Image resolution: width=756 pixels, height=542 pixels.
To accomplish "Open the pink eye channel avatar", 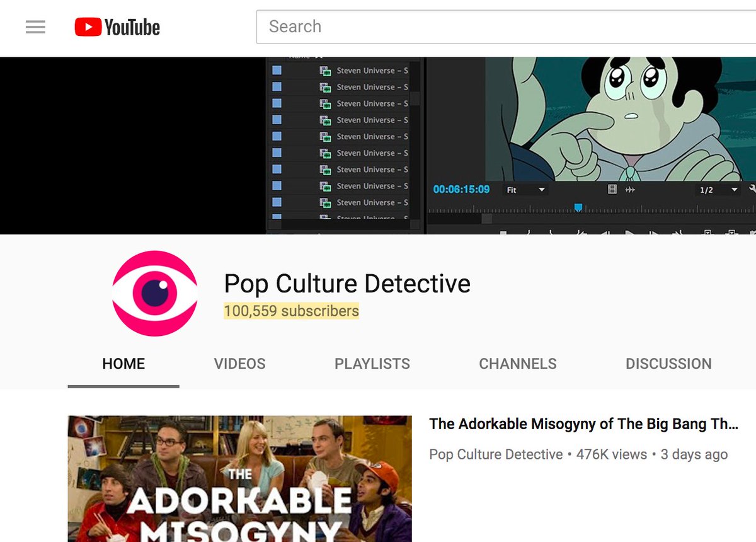I will (x=155, y=293).
